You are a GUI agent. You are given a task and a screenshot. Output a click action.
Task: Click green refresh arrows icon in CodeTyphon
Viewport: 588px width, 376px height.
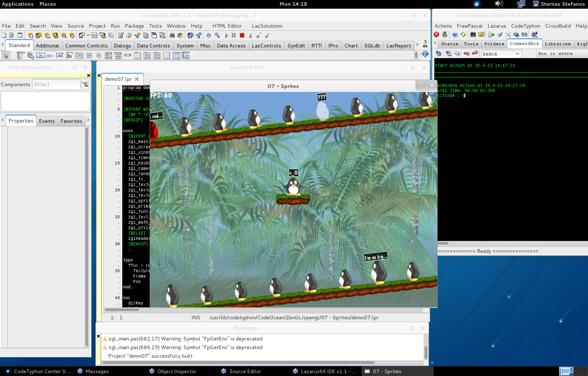point(463,34)
